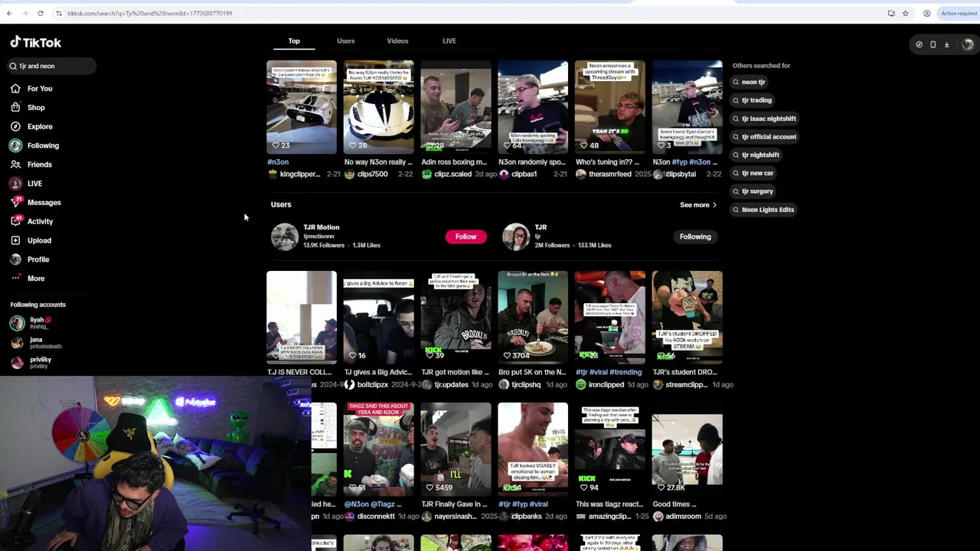Search suggestion Neon Lights Edits
The image size is (980, 551).
point(763,210)
